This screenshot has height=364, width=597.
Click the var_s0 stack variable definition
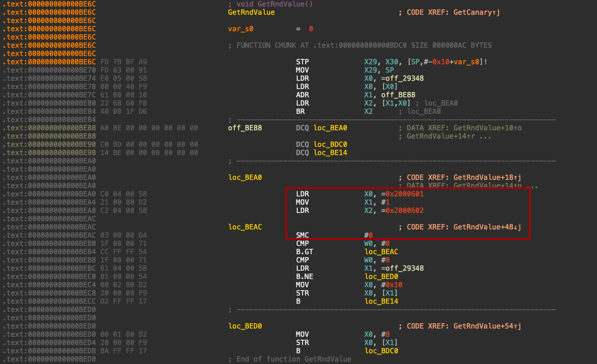point(239,29)
